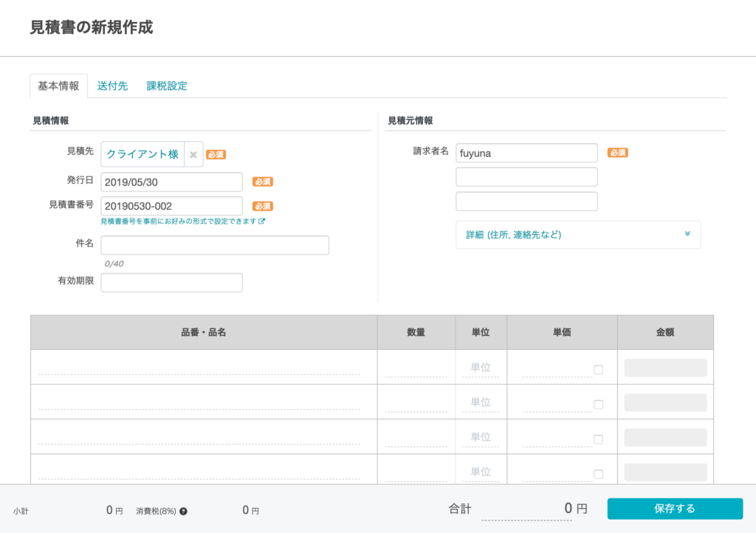Select the 見積情報 section heading

(x=51, y=120)
